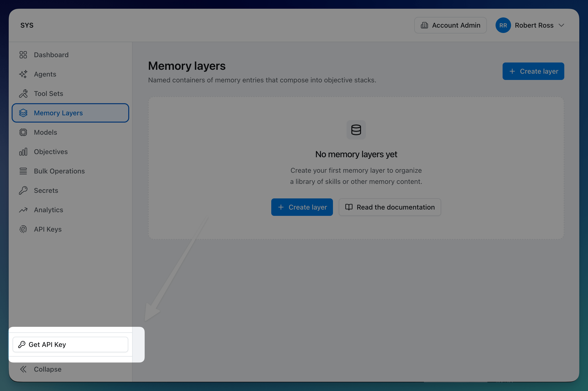Click the key icon in Get API Key

click(x=22, y=345)
